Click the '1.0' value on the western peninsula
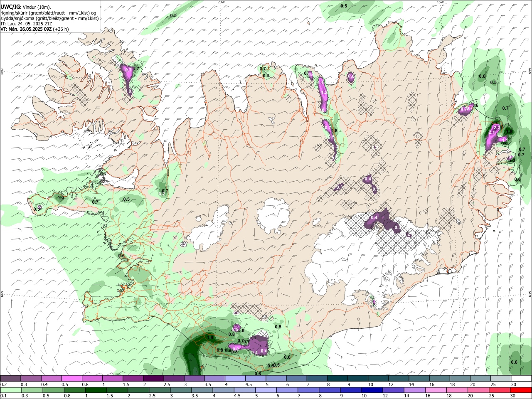Viewport: 532px width, 399px height. point(61,197)
